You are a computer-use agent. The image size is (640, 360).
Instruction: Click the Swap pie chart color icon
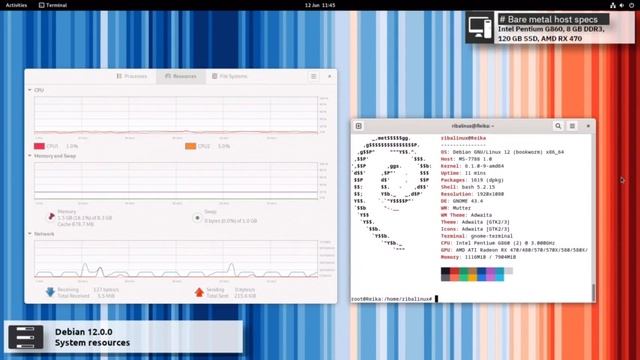point(197,218)
